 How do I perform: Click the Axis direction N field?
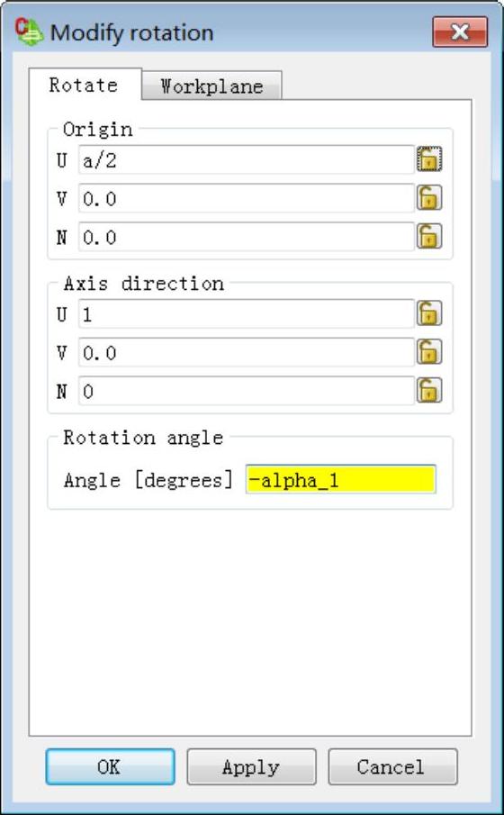(247, 391)
